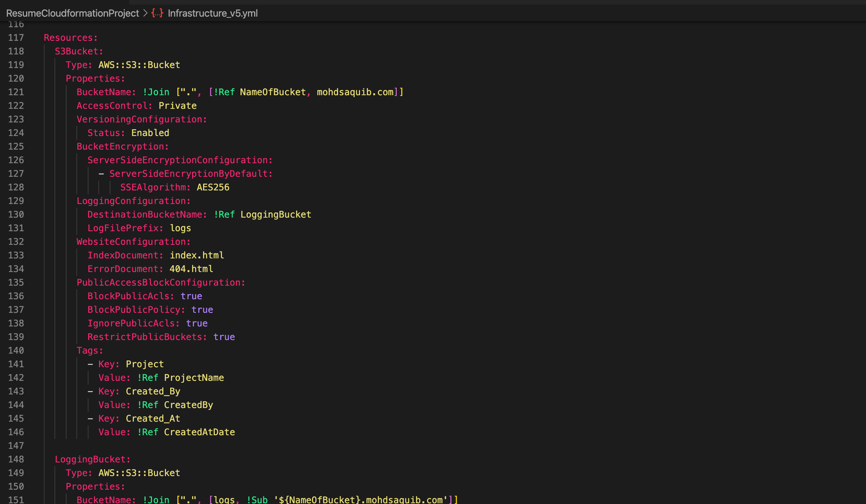Image resolution: width=866 pixels, height=504 pixels.
Task: Click tag key value Project
Action: pyautogui.click(x=144, y=364)
